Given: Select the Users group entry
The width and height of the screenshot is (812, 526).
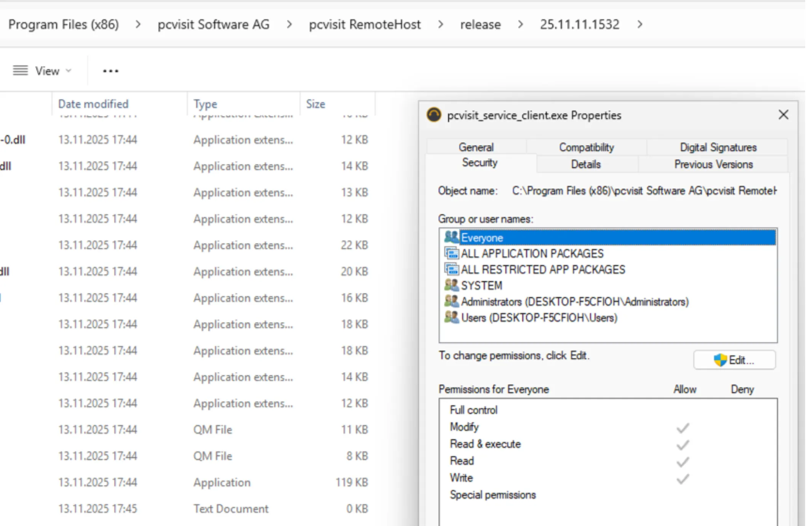Looking at the screenshot, I should [539, 318].
